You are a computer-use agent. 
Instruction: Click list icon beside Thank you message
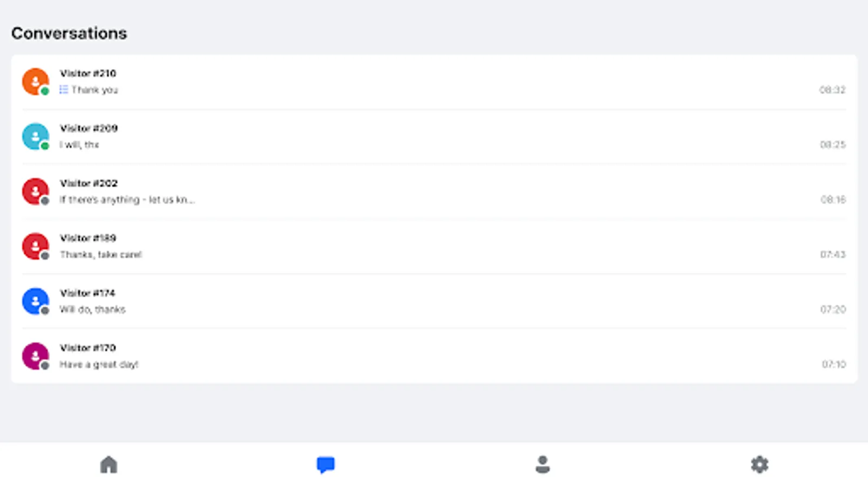coord(63,90)
